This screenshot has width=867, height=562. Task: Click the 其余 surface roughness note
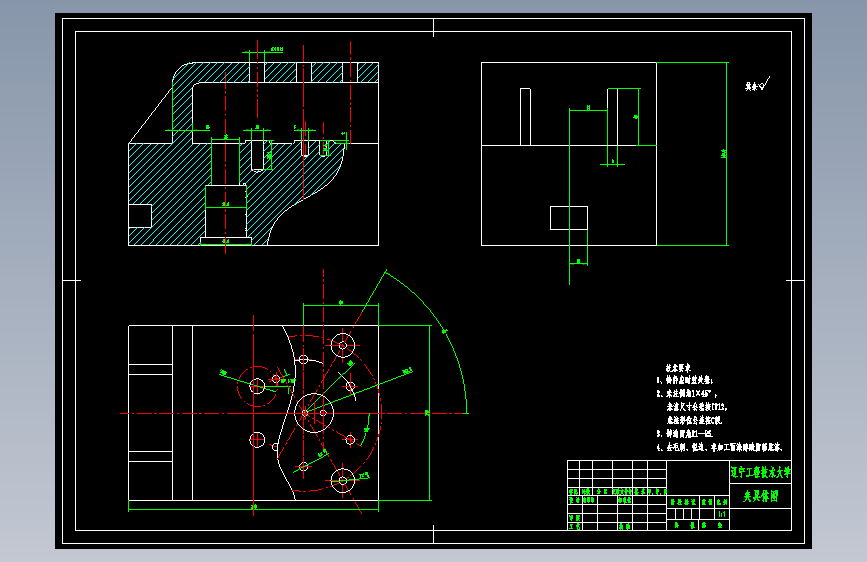click(x=757, y=85)
